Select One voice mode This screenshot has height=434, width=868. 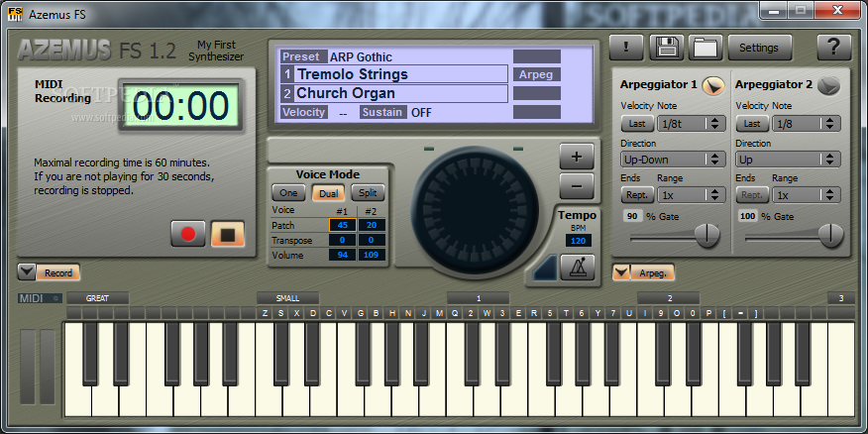click(288, 192)
